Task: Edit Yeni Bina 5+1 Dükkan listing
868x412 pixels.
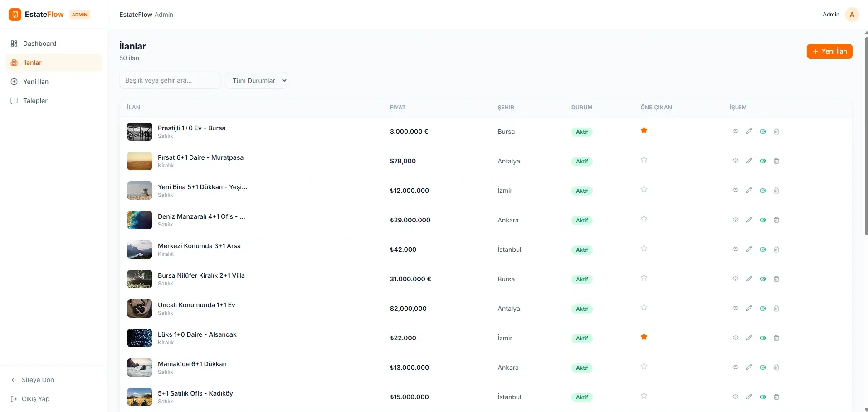Action: pos(749,191)
